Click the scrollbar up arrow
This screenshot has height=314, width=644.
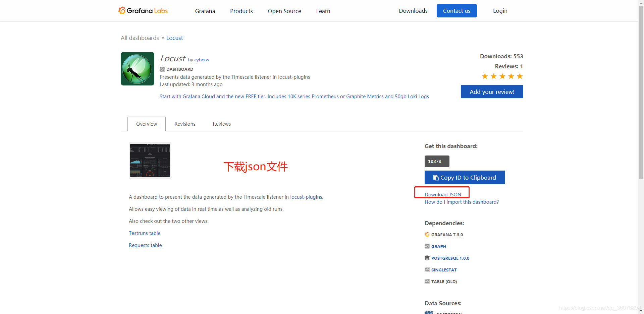pos(641,3)
